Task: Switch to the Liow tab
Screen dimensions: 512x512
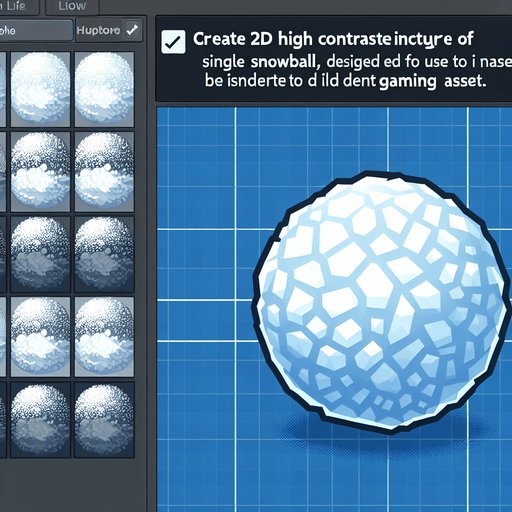Action: (72, 6)
